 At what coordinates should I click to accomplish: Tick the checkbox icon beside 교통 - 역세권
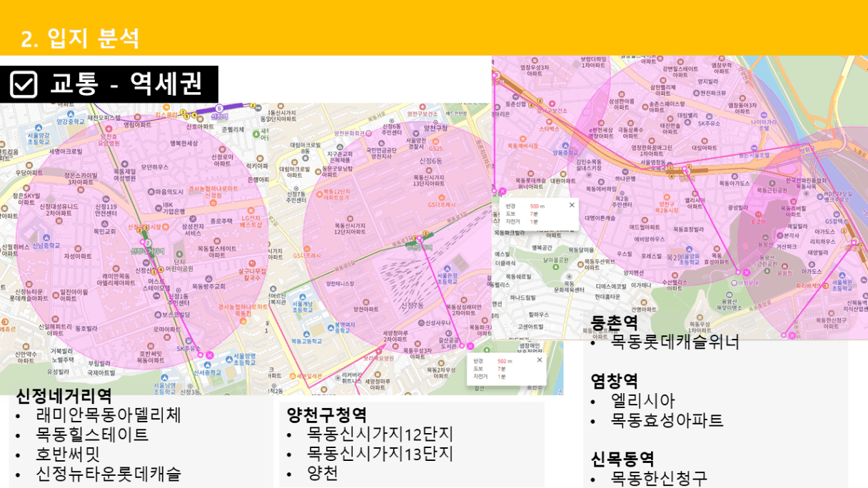coord(24,85)
